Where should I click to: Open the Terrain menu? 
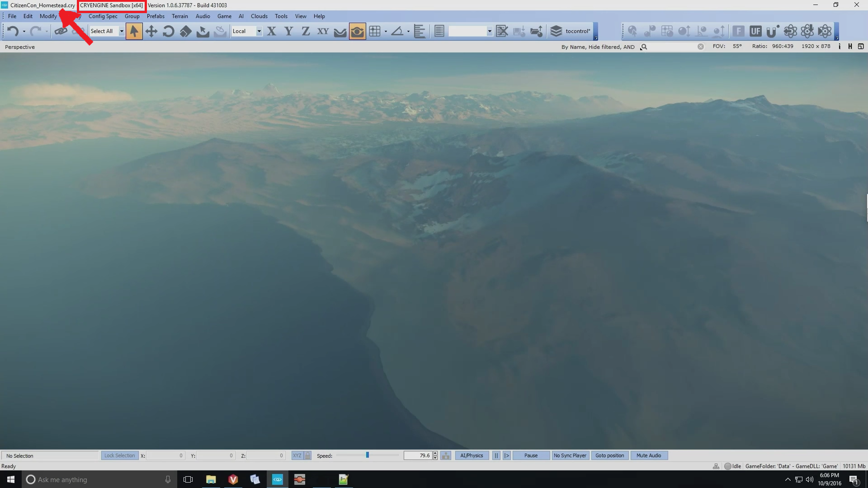[179, 16]
